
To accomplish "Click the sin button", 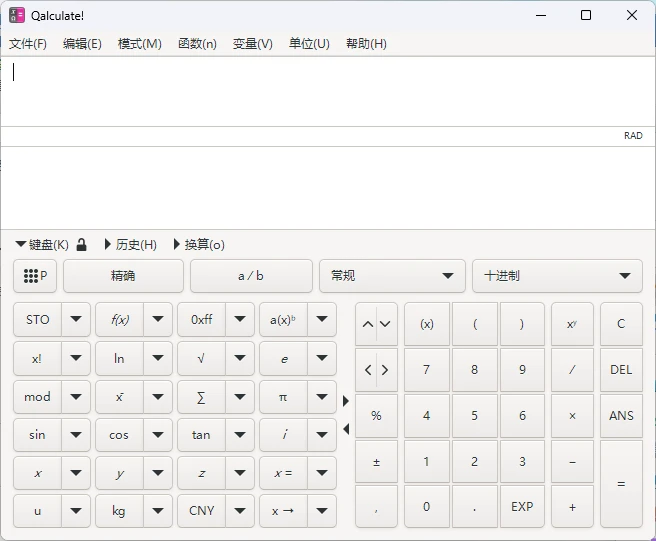I will (x=38, y=435).
